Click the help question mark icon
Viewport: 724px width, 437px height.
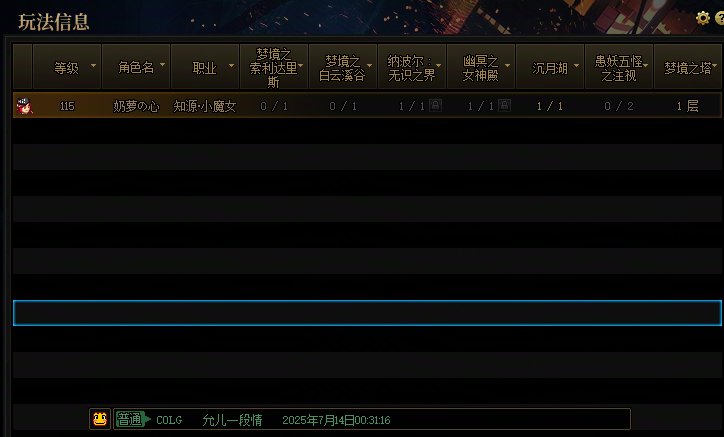point(719,18)
